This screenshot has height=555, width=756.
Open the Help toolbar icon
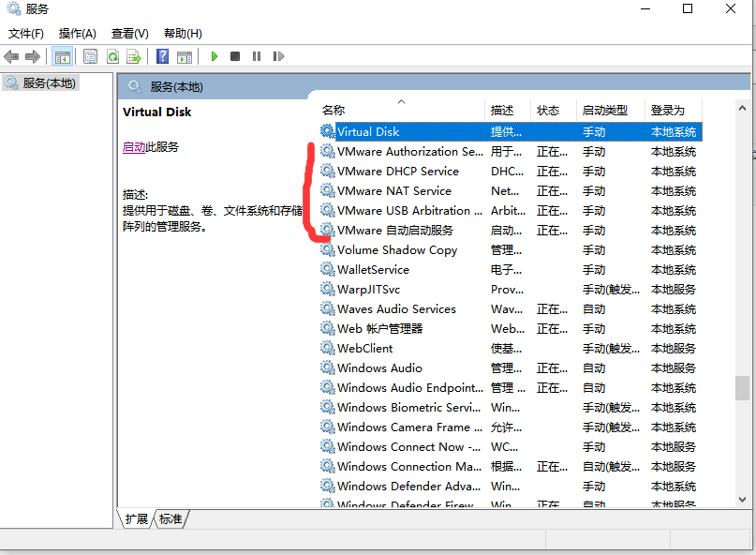(162, 56)
